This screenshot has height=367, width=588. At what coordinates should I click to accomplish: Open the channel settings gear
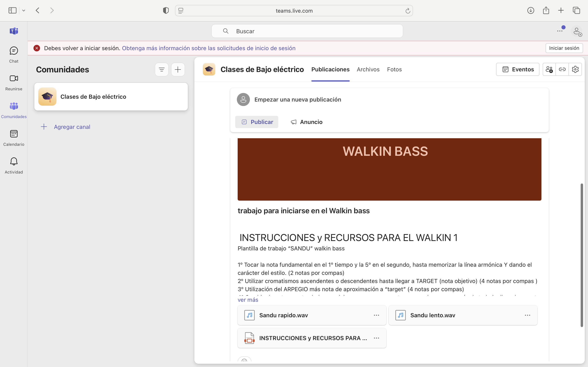[x=575, y=69]
